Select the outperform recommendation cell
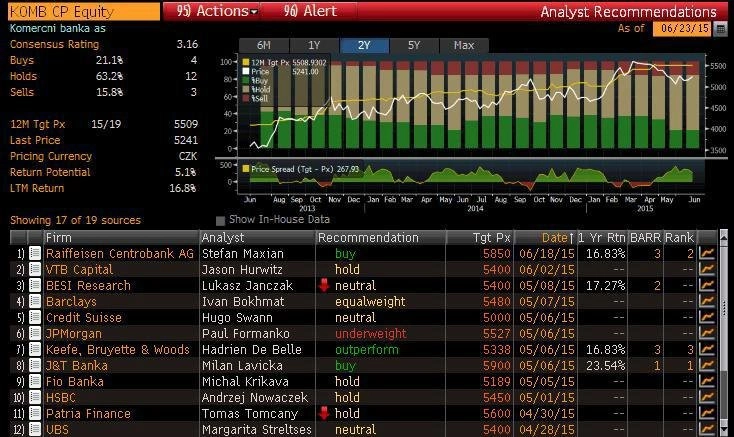Viewport: 734px width, 437px height. [x=367, y=350]
